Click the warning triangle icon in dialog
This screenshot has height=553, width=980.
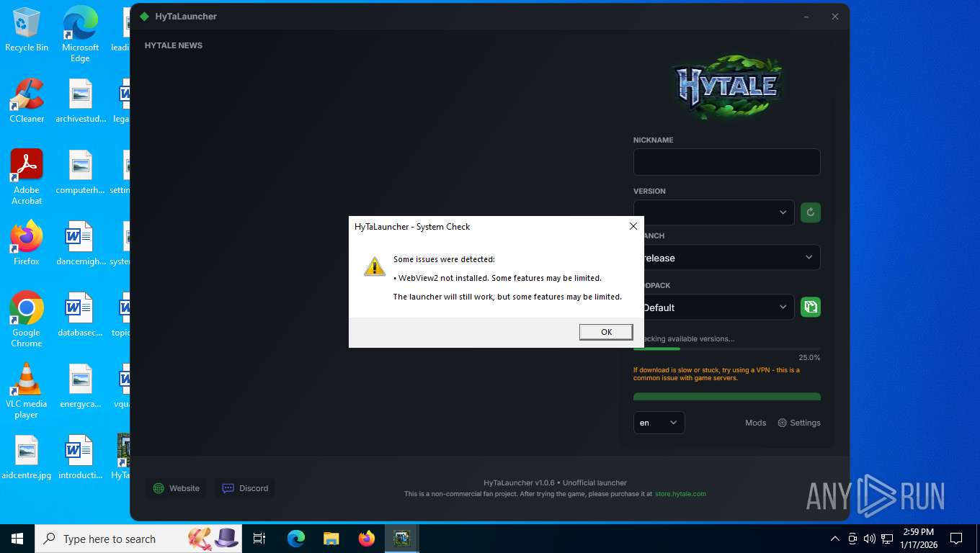[x=375, y=266]
